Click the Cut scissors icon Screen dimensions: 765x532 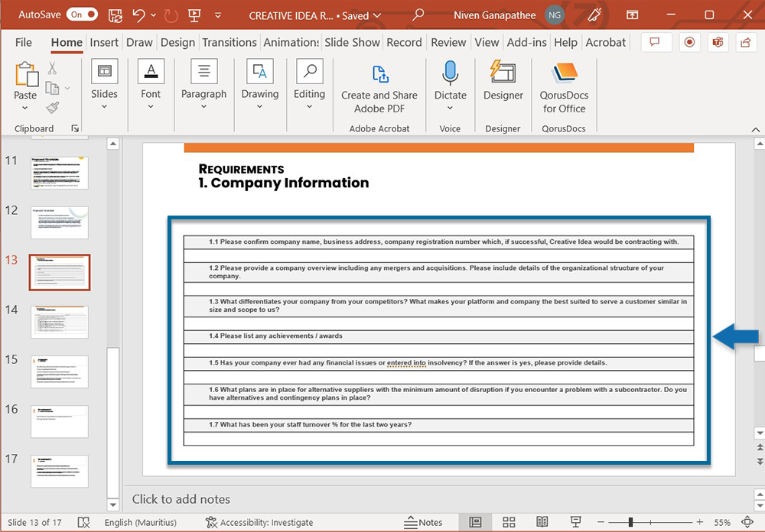(53, 69)
